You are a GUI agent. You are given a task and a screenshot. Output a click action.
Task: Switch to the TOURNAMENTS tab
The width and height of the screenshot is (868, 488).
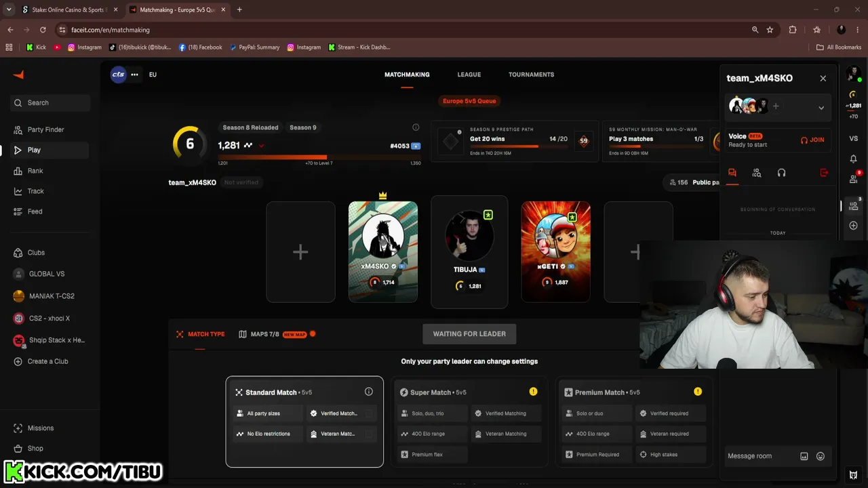[x=531, y=75]
